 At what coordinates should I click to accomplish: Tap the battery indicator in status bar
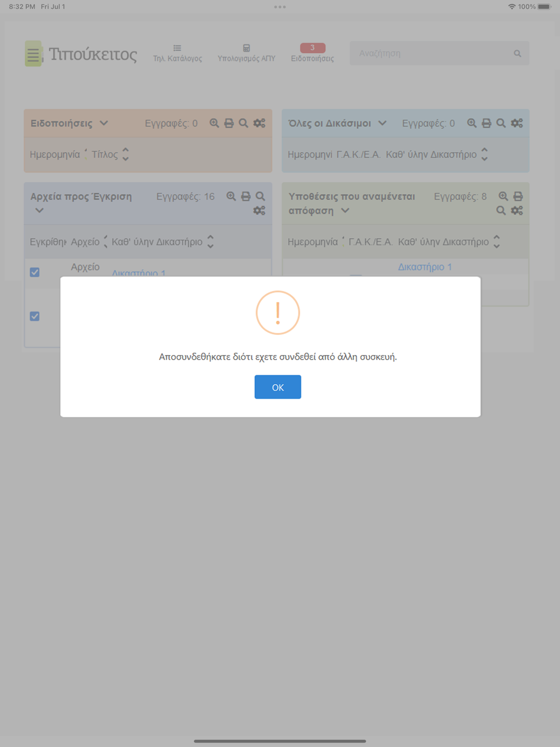[x=544, y=7]
